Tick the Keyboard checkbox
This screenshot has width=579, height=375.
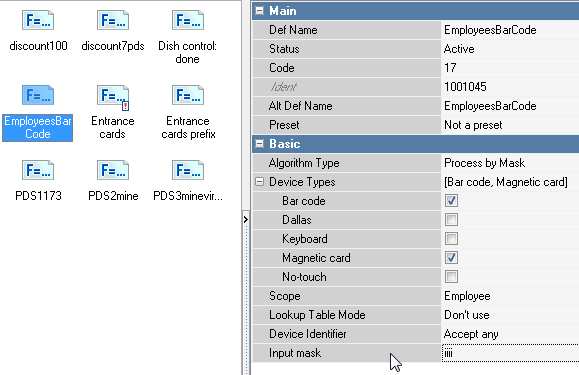pos(451,239)
